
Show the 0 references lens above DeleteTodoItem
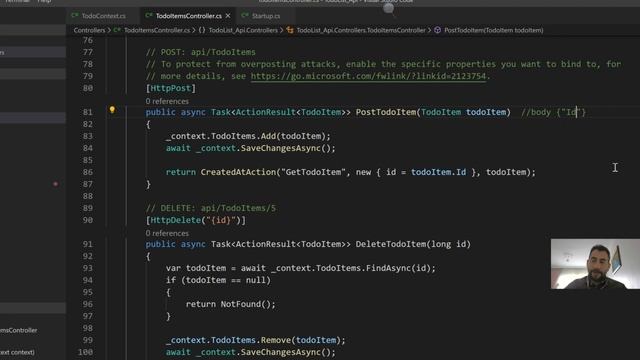pos(167,233)
